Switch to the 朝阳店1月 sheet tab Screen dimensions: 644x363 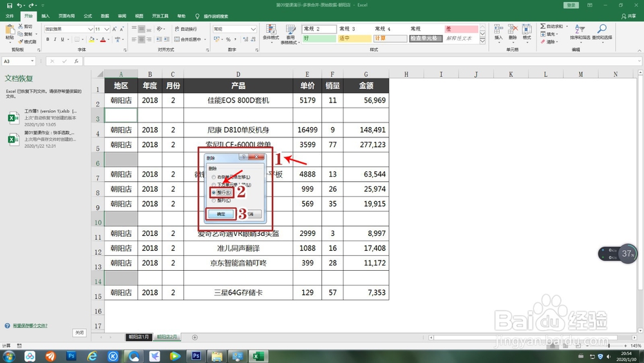[138, 337]
